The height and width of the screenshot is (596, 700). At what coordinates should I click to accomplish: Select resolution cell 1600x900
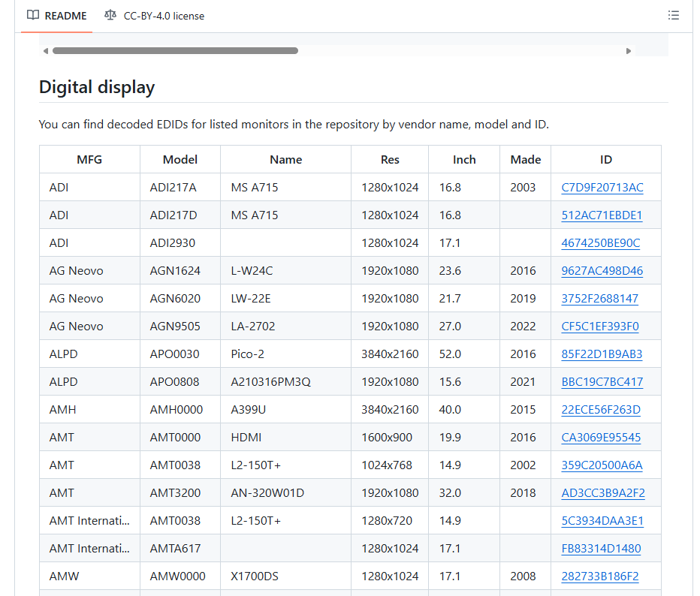tap(390, 437)
